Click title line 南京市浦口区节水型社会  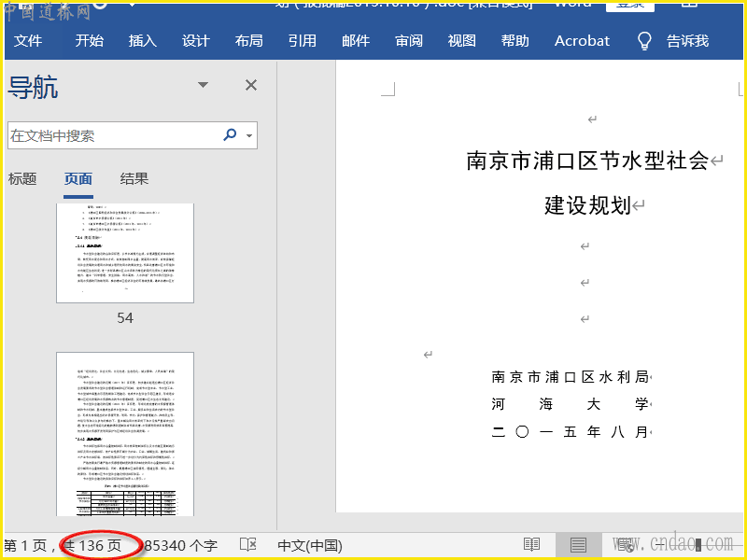pyautogui.click(x=587, y=161)
